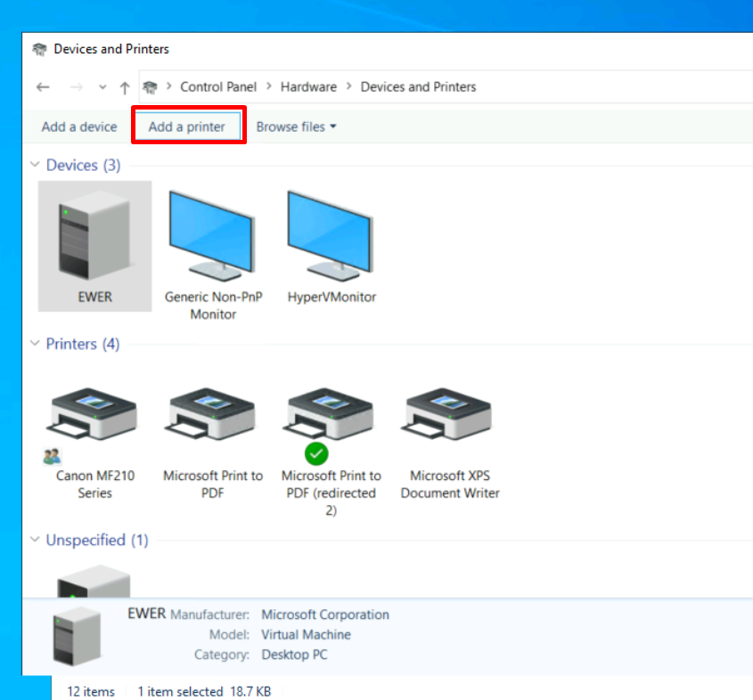Expand the chevron before Control Panel
This screenshot has height=700, width=753.
pos(169,86)
